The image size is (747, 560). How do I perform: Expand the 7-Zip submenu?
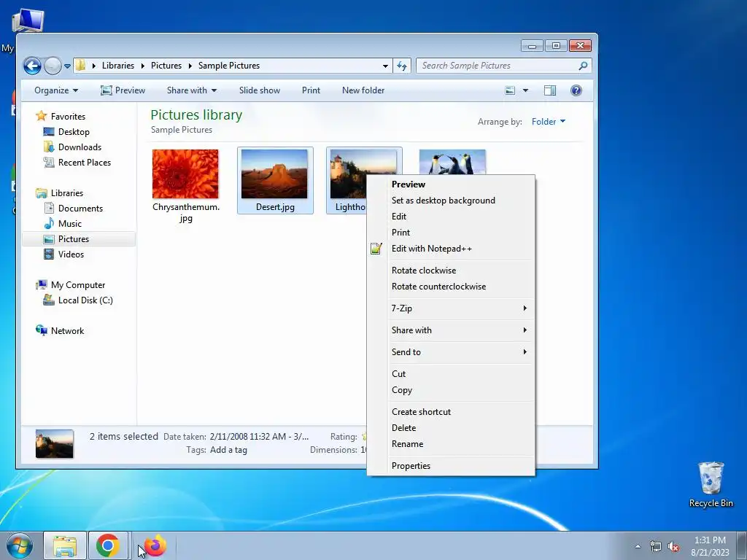coord(451,308)
